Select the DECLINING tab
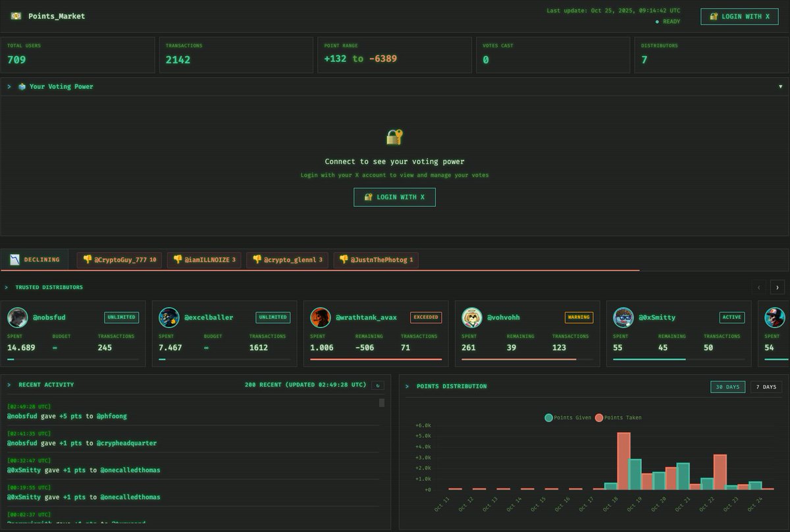 pyautogui.click(x=34, y=259)
